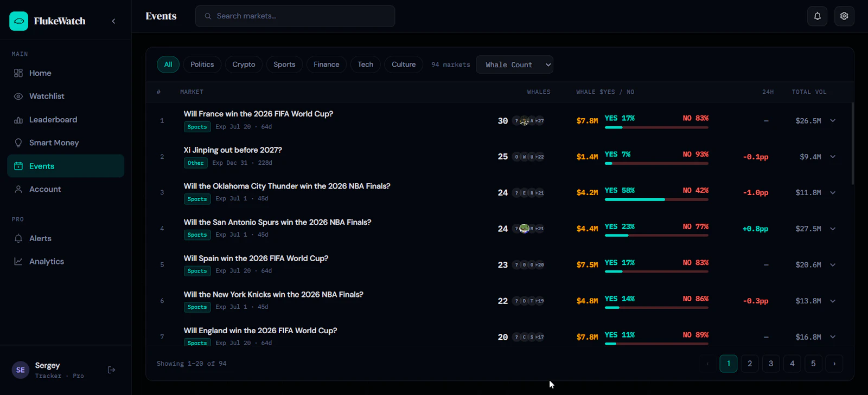Click the FlukeWatch logo icon
The image size is (868, 395).
click(x=18, y=21)
